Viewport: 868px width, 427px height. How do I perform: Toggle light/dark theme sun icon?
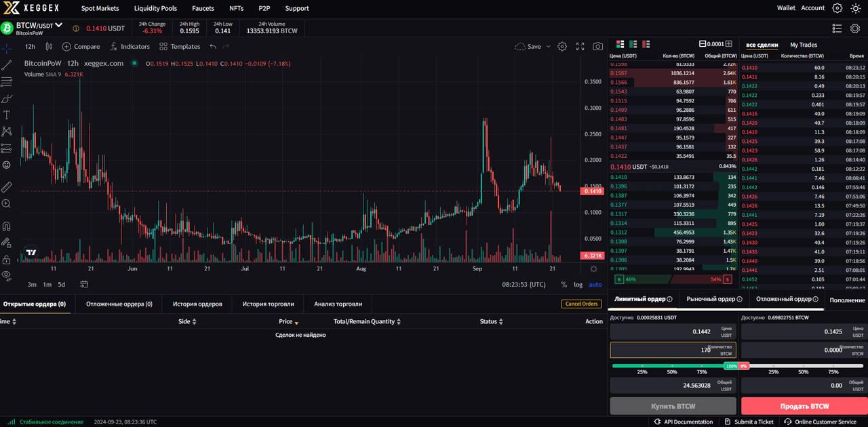point(856,8)
